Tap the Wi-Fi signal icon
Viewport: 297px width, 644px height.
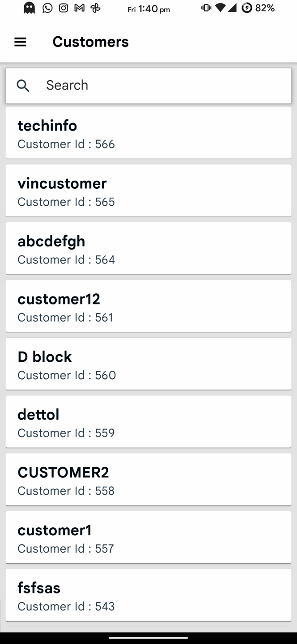click(x=220, y=8)
